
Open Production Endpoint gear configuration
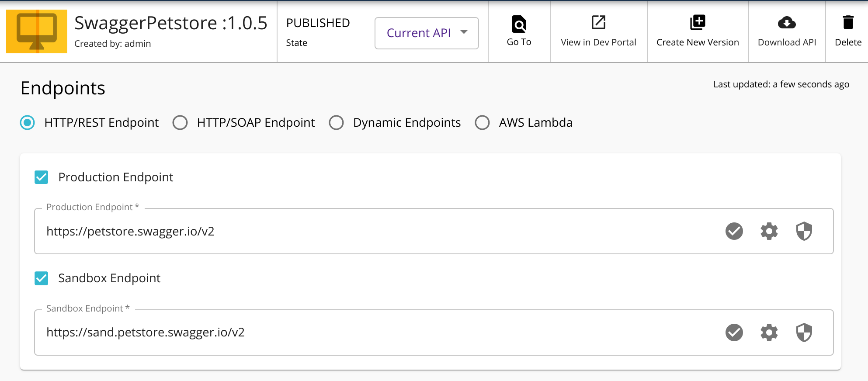click(769, 231)
